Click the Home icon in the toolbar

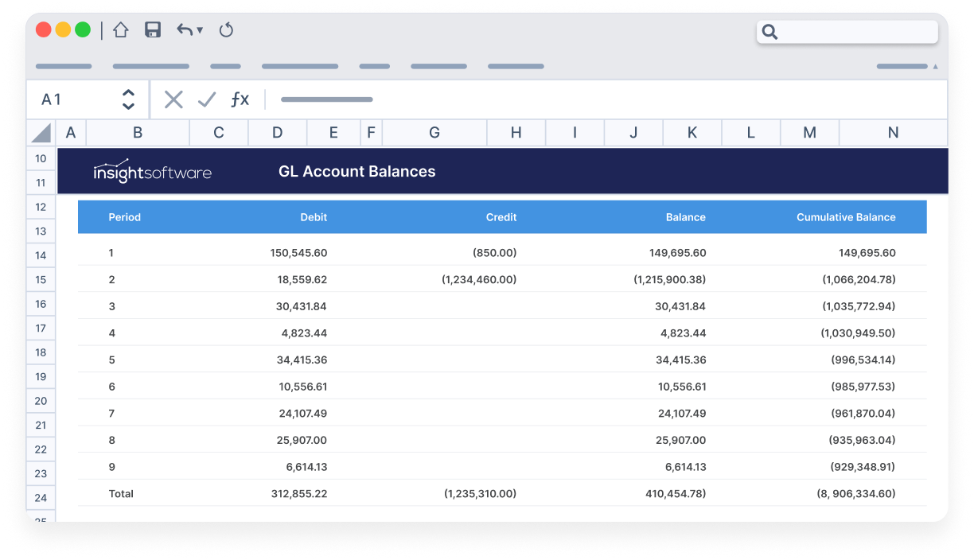point(119,29)
